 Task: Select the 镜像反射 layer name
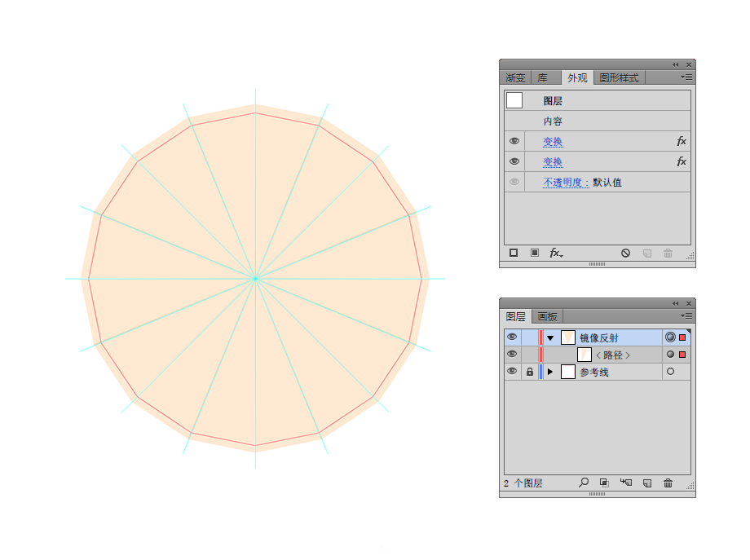(x=599, y=337)
